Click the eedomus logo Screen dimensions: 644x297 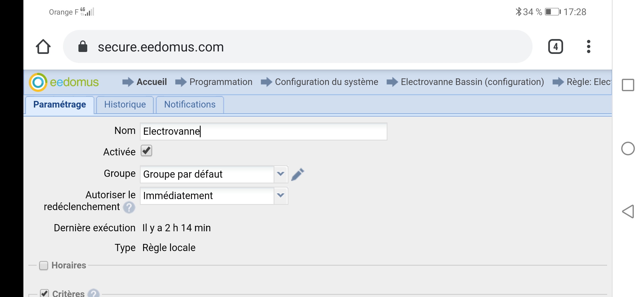[x=64, y=82]
